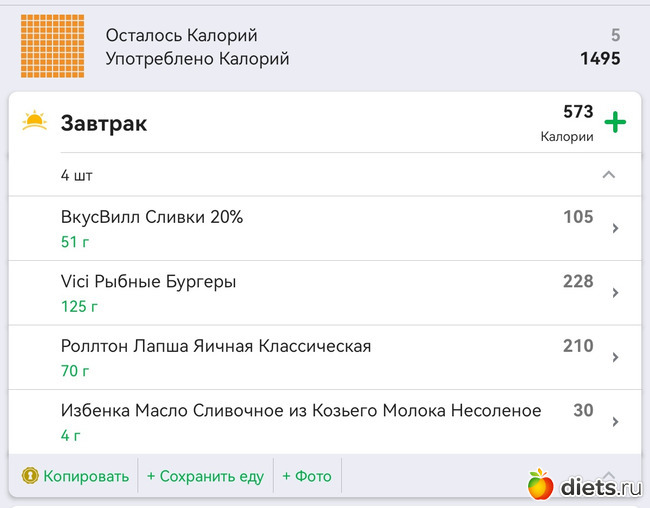
Task: Collapse chevron at the bottom toolbar
Action: 608,472
